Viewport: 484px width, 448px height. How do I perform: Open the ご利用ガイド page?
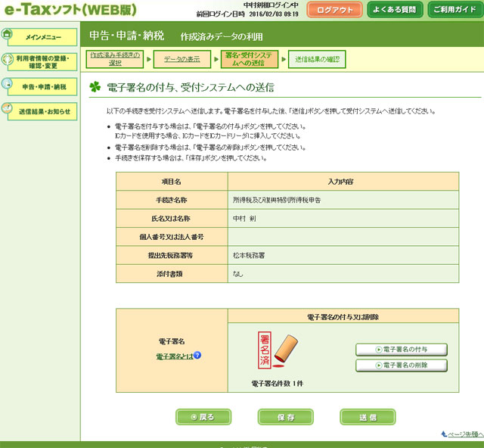455,10
